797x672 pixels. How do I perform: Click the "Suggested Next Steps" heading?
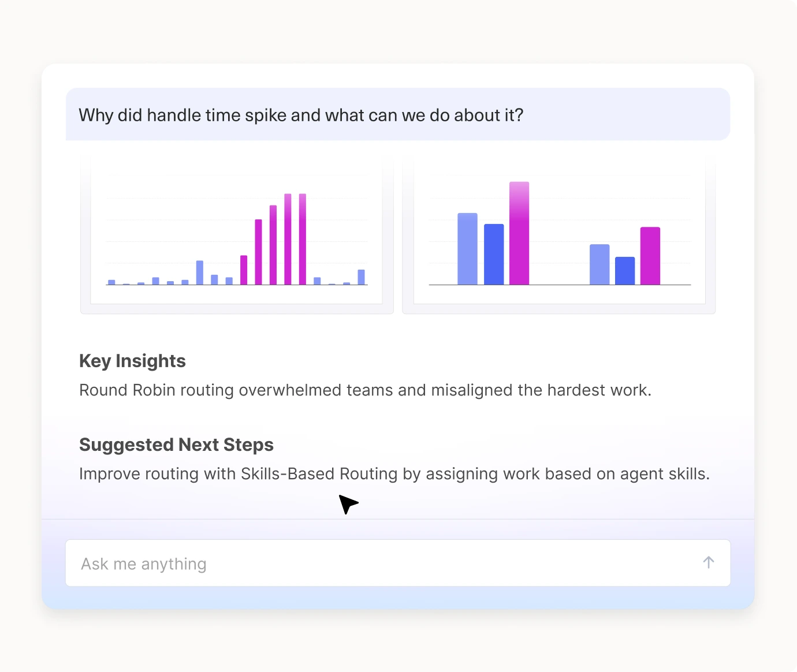click(x=176, y=445)
